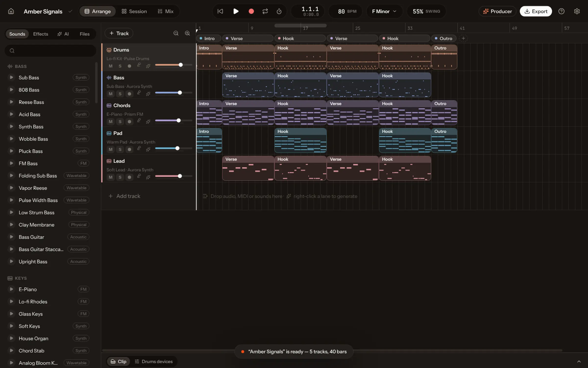Screen dimensions: 588x368
Task: Arm the Chords track for recording
Action: pyautogui.click(x=129, y=121)
